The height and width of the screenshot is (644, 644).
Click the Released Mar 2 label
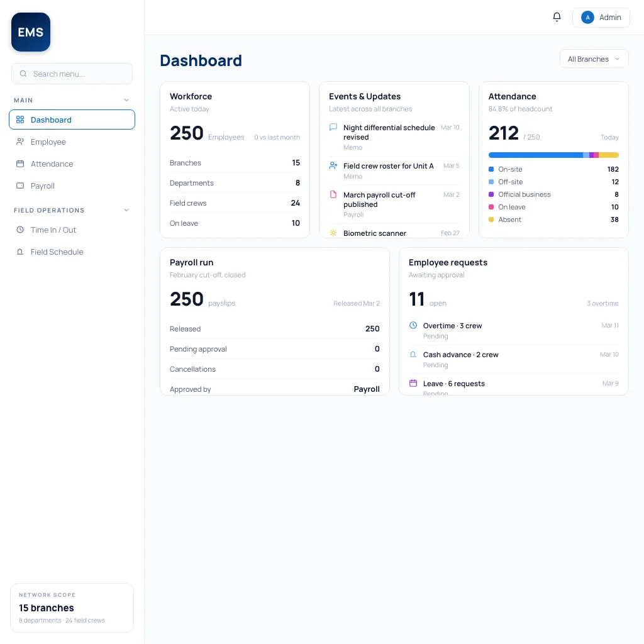tap(357, 303)
